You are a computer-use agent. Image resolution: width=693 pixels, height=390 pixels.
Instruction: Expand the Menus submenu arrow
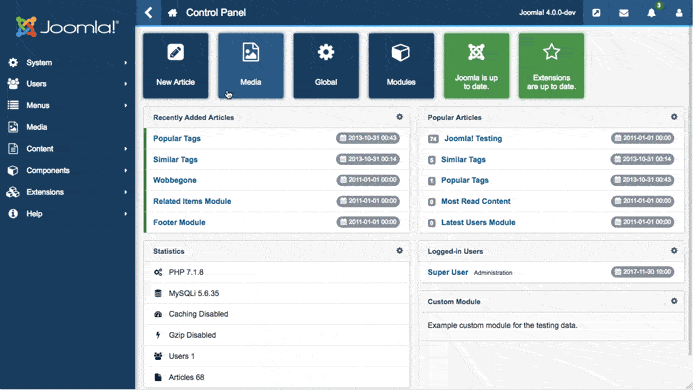click(x=126, y=105)
